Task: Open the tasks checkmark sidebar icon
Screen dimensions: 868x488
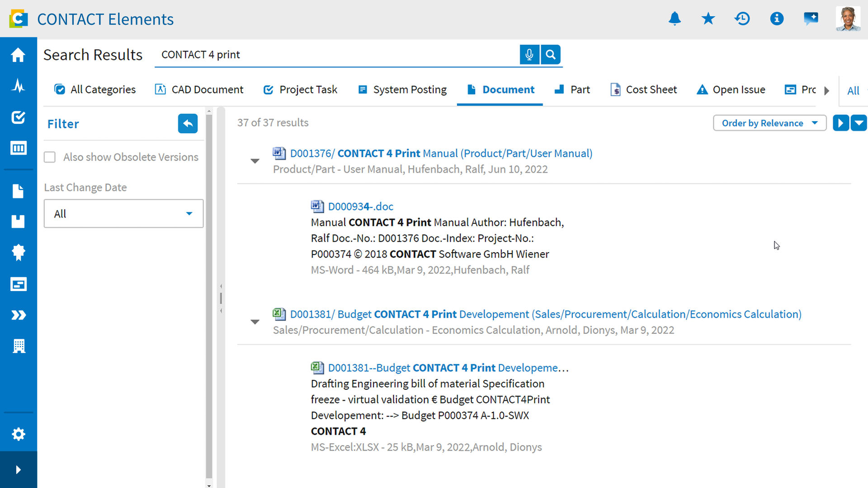Action: pyautogui.click(x=18, y=117)
